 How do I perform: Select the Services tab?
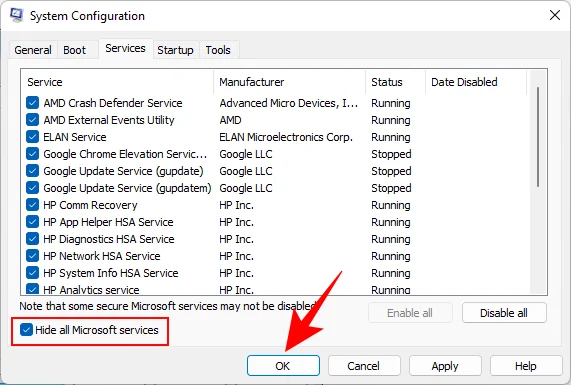click(x=125, y=48)
